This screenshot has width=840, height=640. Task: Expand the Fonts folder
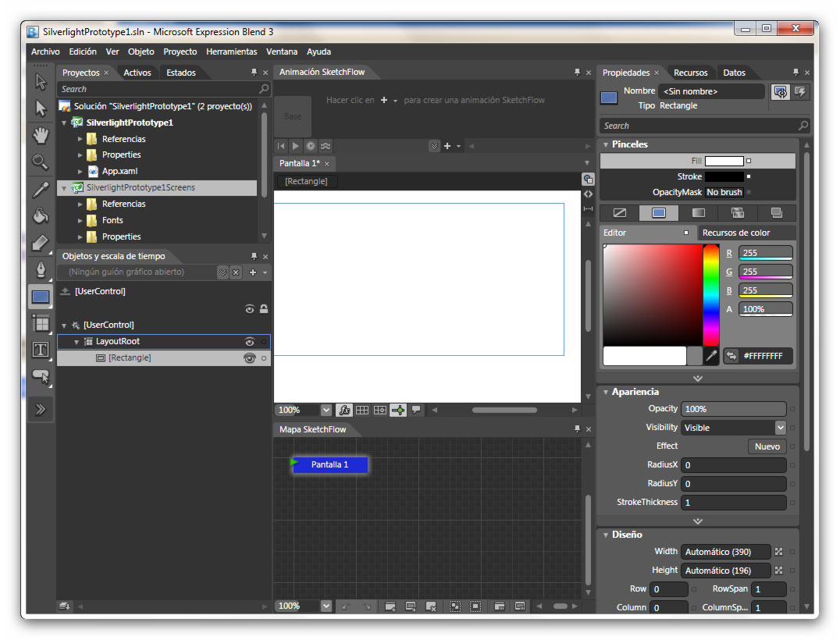(x=80, y=221)
